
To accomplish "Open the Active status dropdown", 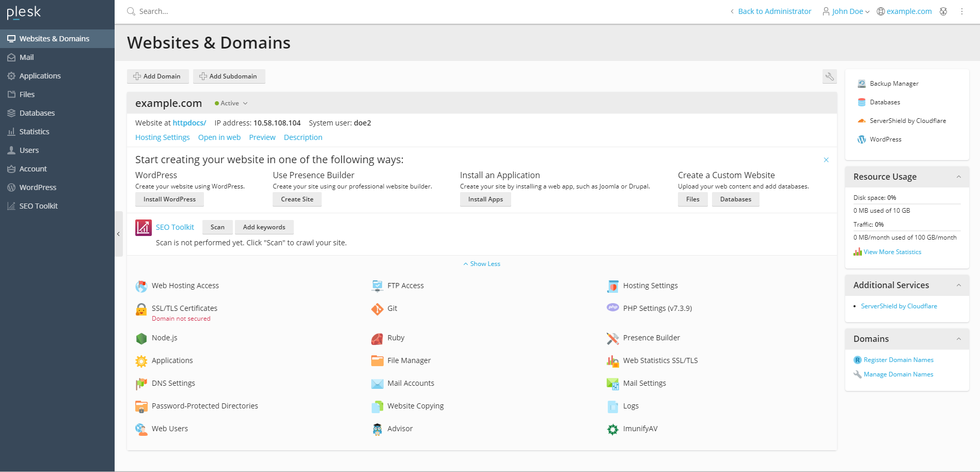I will 231,103.
